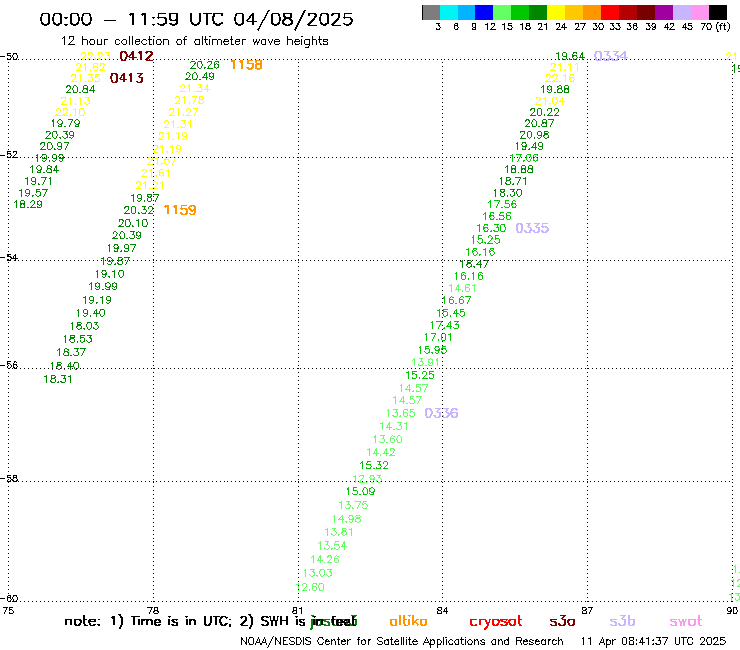Click the wave height value 14.98
740x650 pixels.
(346, 519)
